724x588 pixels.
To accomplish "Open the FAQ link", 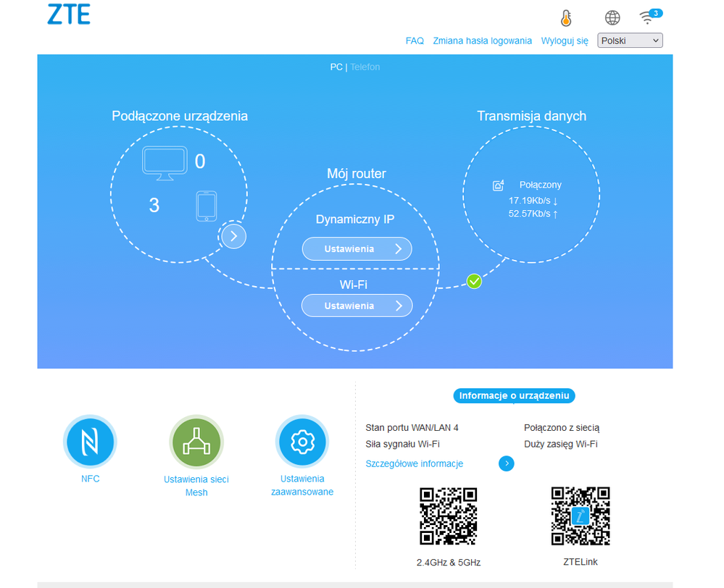I will [x=415, y=41].
